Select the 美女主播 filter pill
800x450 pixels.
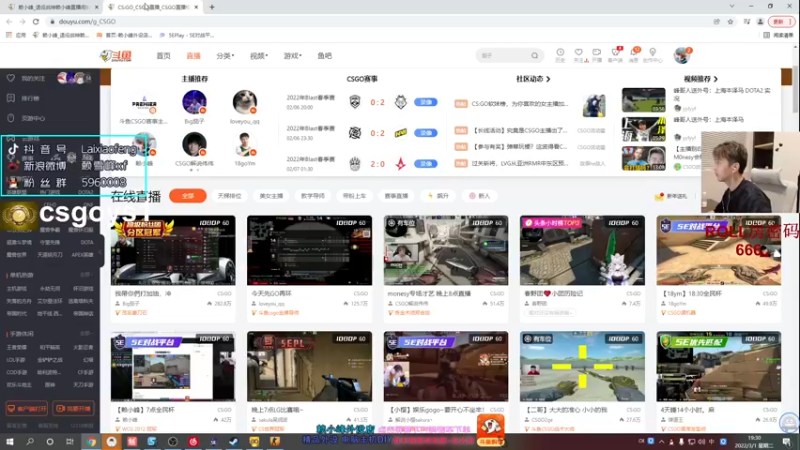point(271,196)
